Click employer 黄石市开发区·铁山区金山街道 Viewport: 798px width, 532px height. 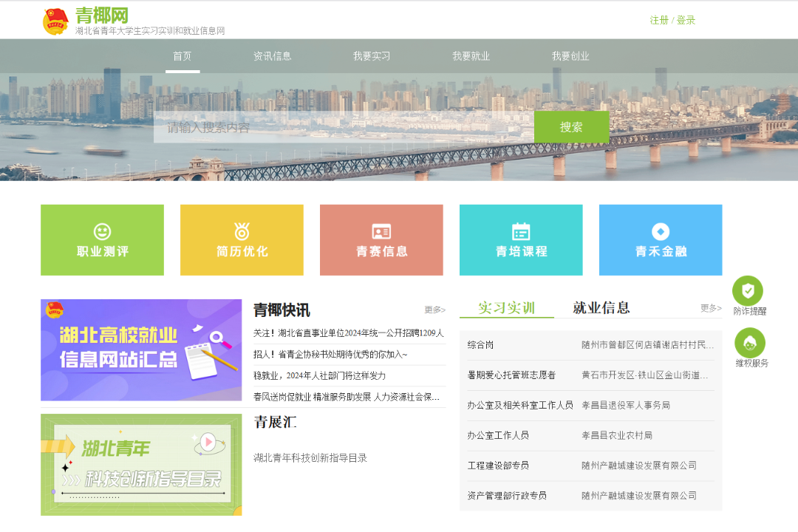645,375
